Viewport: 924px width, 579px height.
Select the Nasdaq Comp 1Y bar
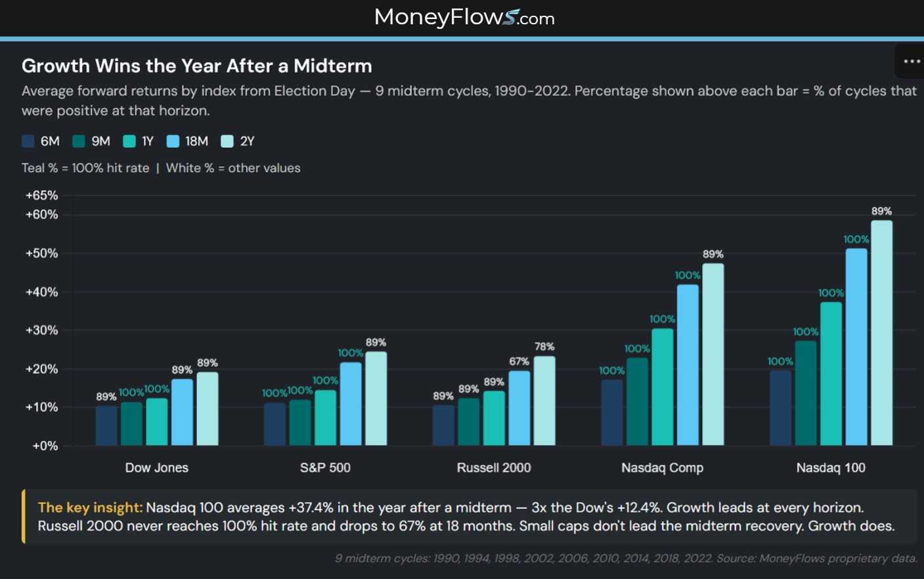(663, 387)
